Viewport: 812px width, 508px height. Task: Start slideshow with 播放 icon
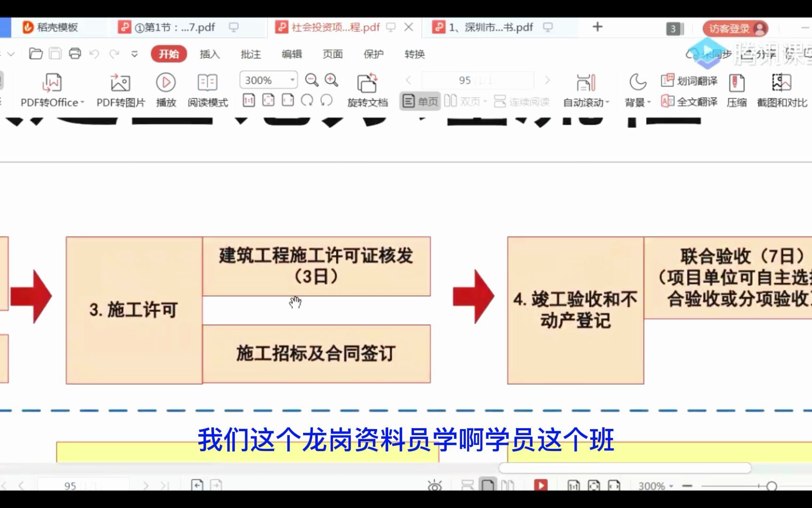click(166, 90)
